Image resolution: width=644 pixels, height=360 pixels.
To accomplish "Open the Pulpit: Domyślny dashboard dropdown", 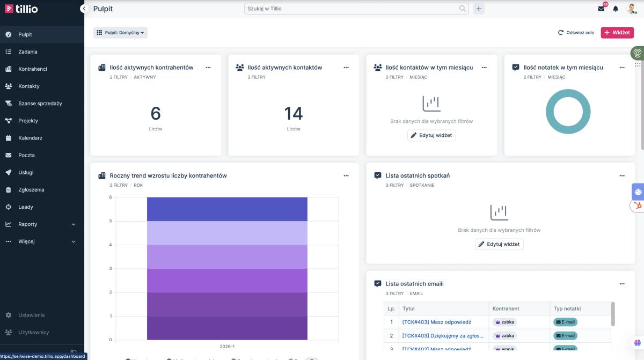I will pyautogui.click(x=120, y=33).
